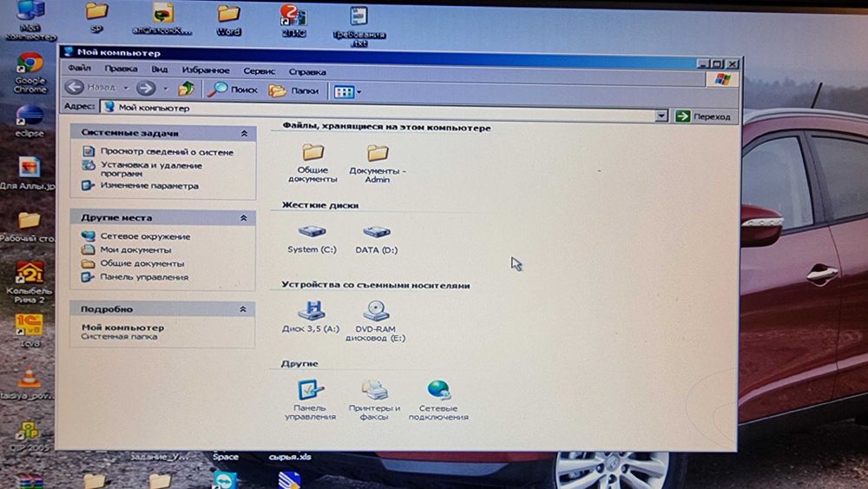Select the Word folder on desktop
The image size is (868, 489).
point(228,21)
